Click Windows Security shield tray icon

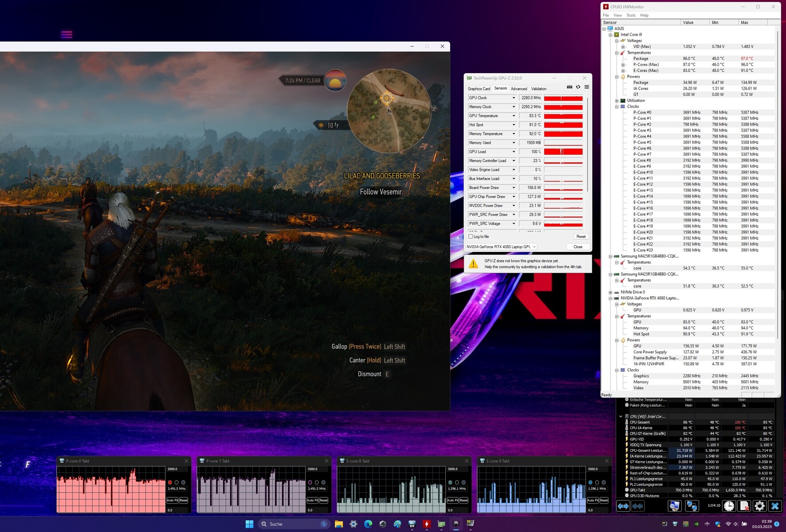718,524
